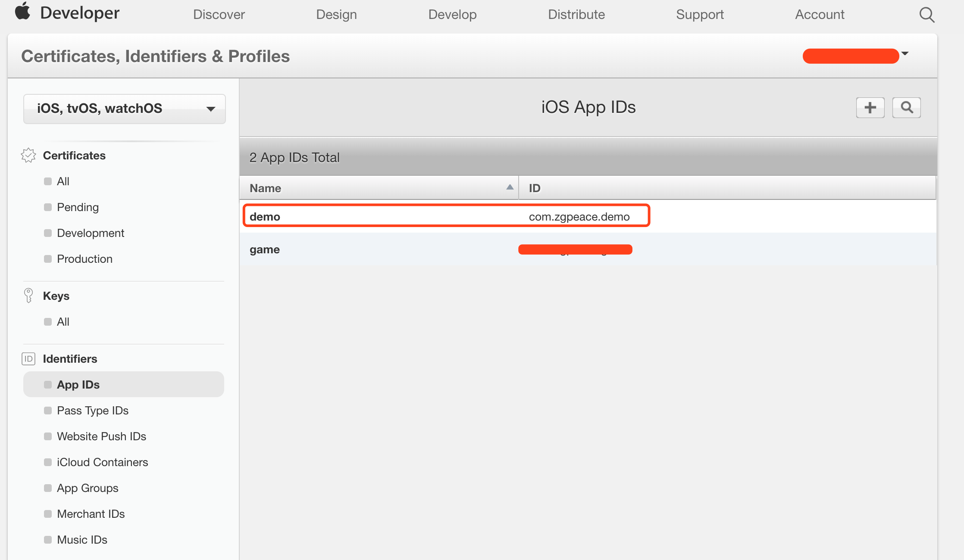Image resolution: width=964 pixels, height=560 pixels.
Task: Open the site search magnifier icon
Action: [x=926, y=15]
